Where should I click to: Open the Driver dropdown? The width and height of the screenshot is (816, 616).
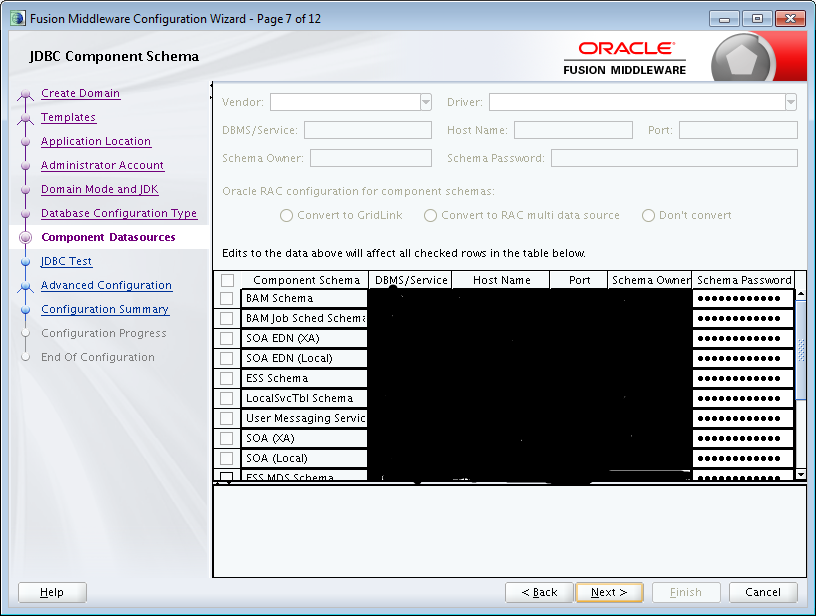pos(790,101)
